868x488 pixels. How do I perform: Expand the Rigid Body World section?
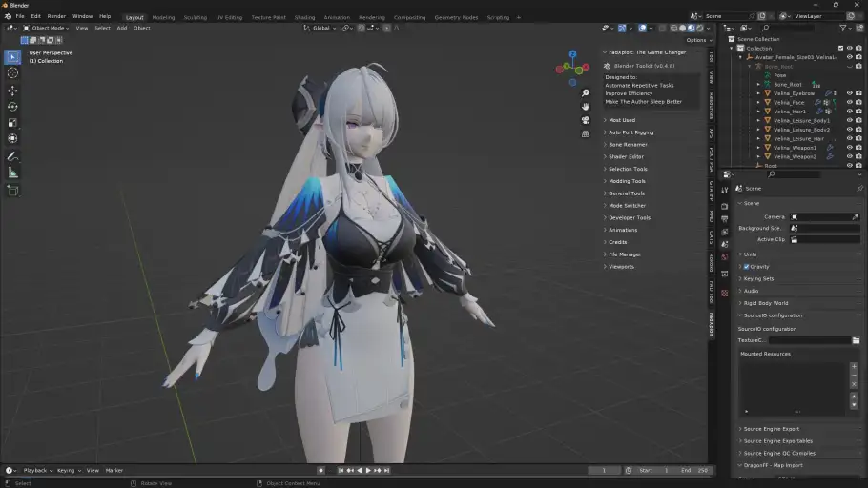[766, 303]
